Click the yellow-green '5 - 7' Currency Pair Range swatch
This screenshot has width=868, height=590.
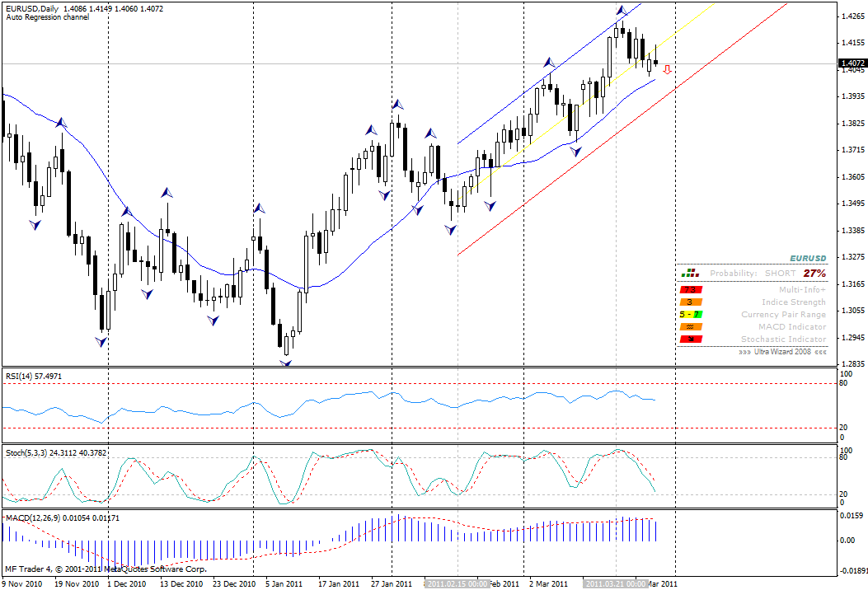pos(690,315)
